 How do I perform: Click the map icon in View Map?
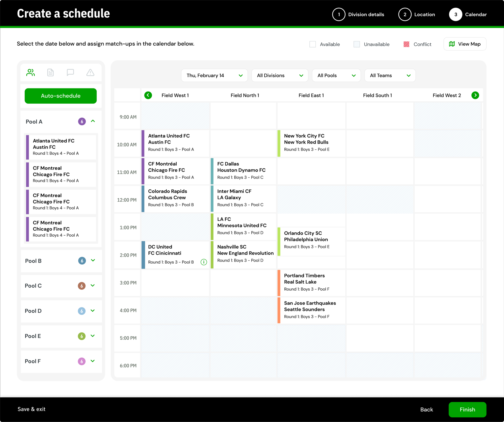(452, 44)
